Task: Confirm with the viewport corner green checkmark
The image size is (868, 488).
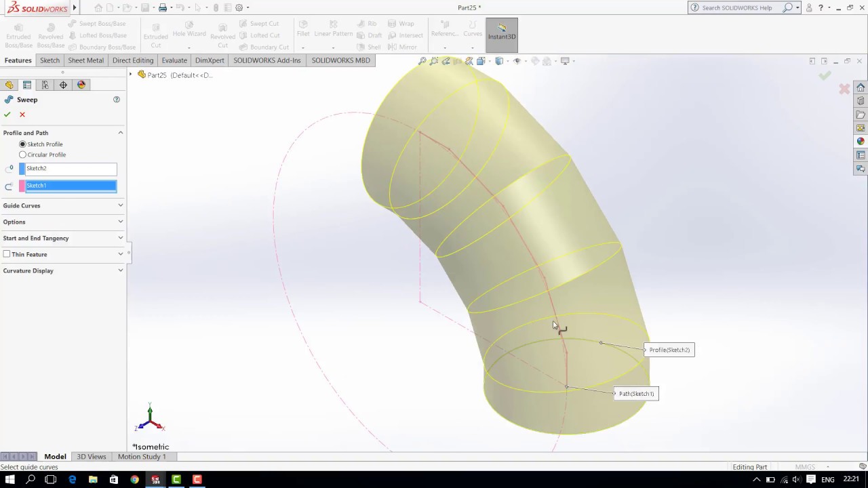Action: point(825,76)
